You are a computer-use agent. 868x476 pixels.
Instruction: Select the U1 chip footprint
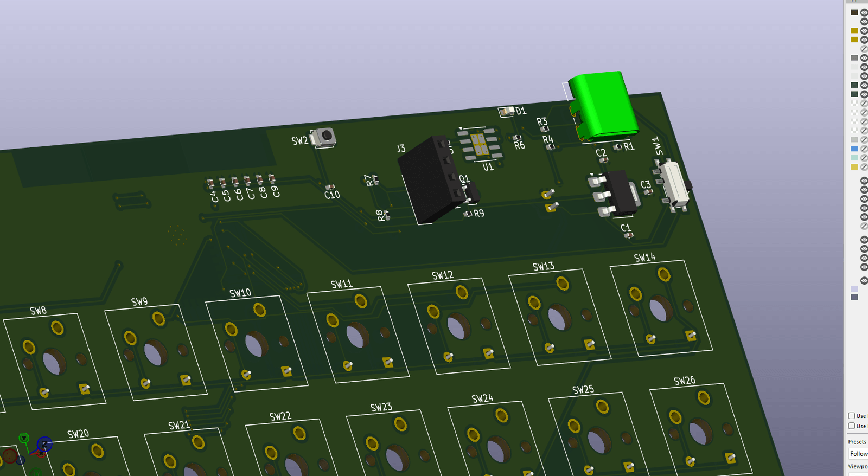(480, 145)
